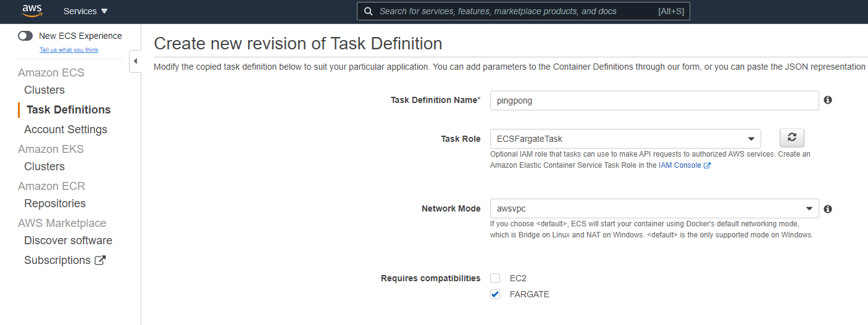Screen dimensions: 868x325
Task: Click info icon beside Network Mode
Action: (828, 209)
